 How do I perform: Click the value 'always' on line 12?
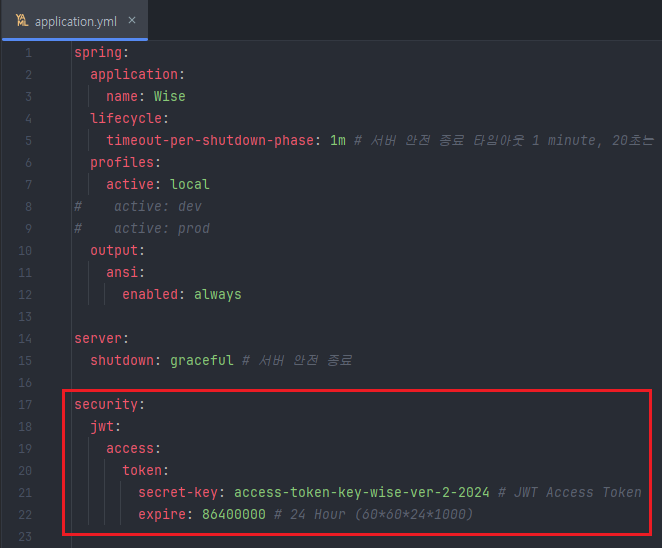pos(217,294)
